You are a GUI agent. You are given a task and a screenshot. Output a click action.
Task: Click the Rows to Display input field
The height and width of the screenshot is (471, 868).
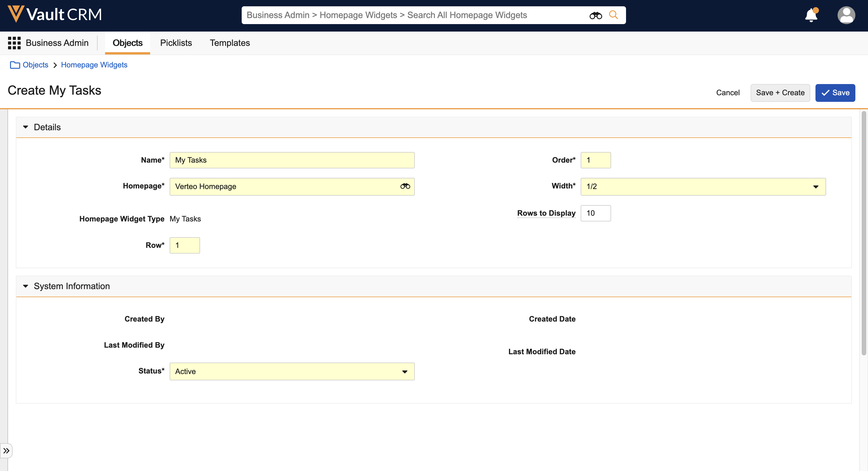[595, 213]
